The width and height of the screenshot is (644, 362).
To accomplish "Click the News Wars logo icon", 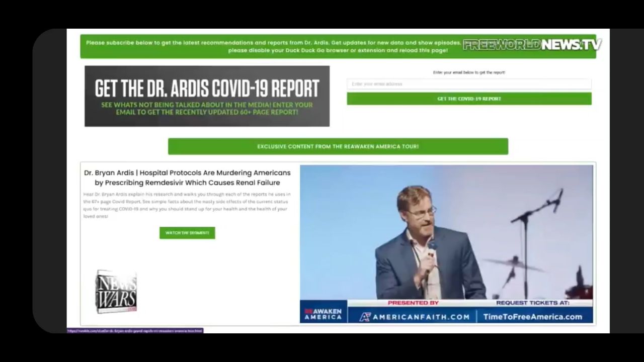I will click(x=116, y=291).
